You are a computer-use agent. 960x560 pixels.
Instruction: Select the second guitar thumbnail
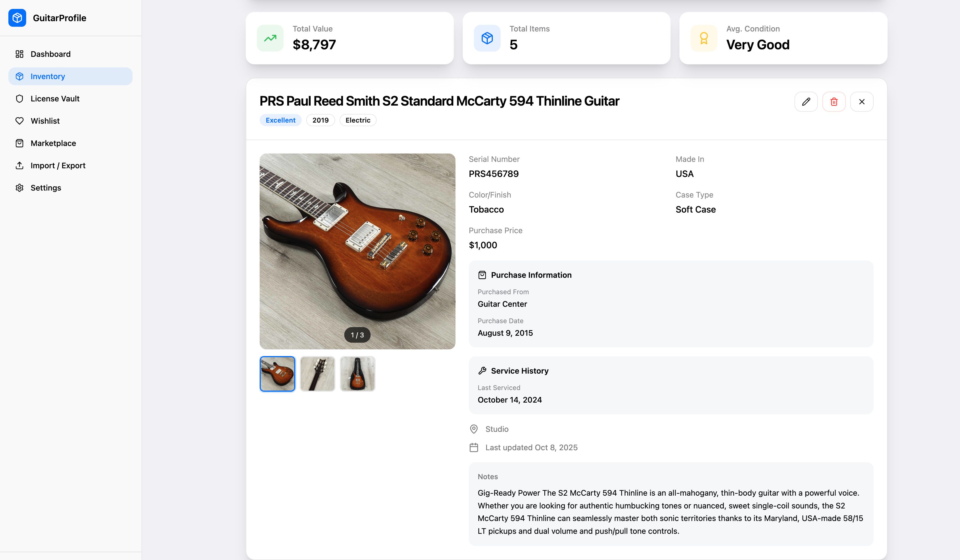pyautogui.click(x=317, y=374)
